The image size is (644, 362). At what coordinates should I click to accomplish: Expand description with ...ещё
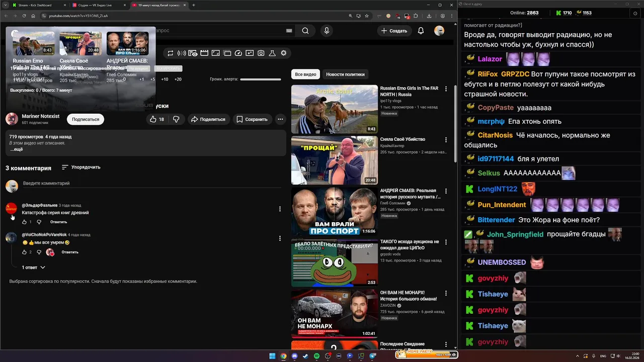point(17,149)
